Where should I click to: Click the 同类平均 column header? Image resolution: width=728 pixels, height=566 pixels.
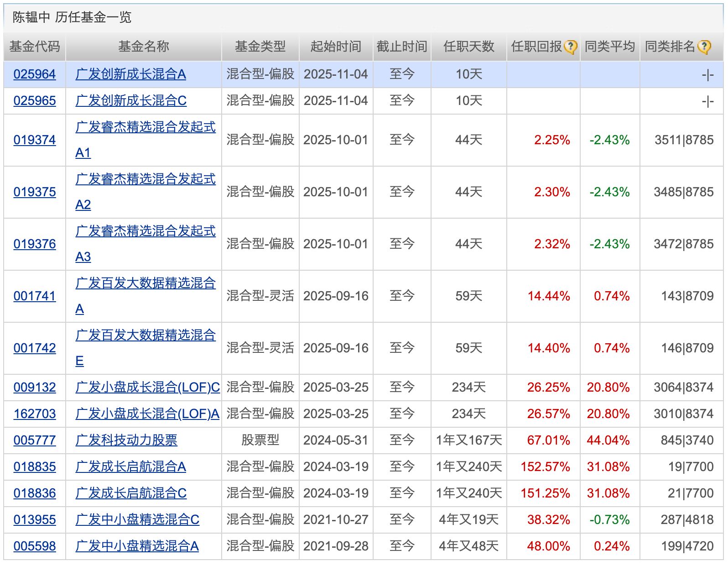[x=609, y=47]
